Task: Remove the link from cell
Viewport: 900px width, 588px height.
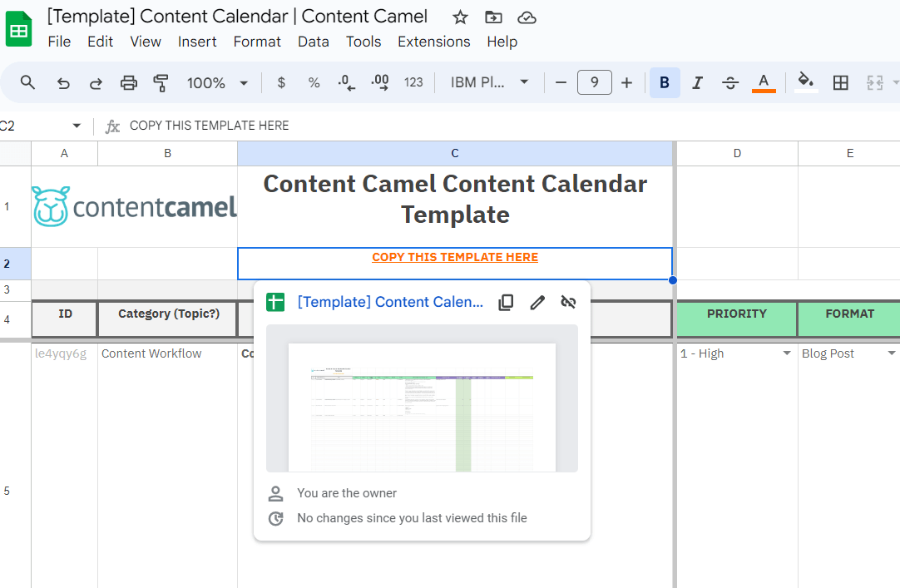Action: 568,303
